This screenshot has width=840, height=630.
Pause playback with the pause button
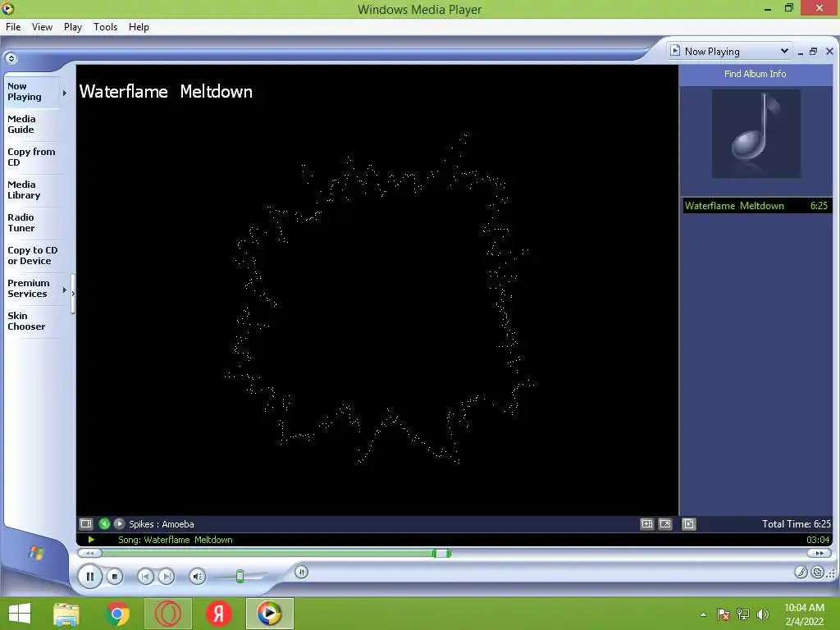tap(90, 577)
